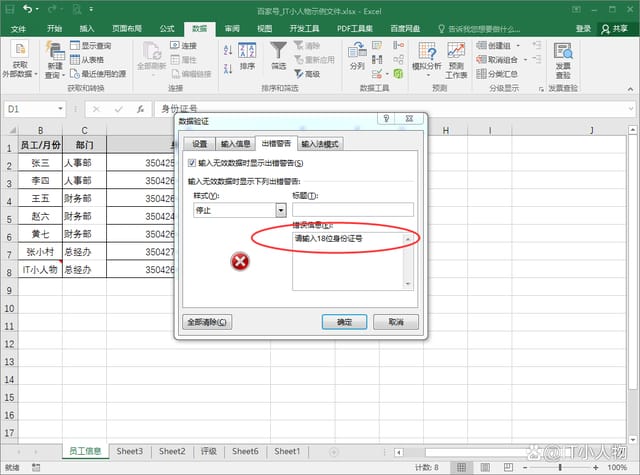The width and height of the screenshot is (640, 475).
Task: Click the OK (确定) button
Action: coord(344,322)
